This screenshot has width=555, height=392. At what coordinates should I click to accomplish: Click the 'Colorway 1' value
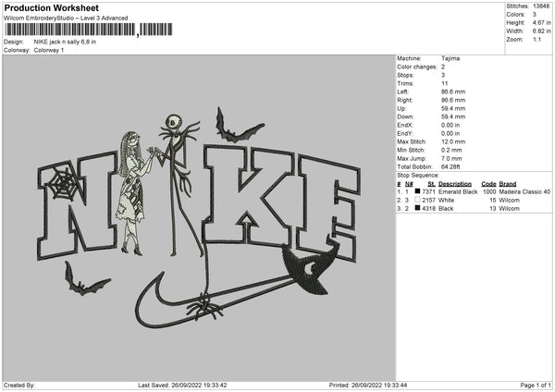pyautogui.click(x=49, y=50)
